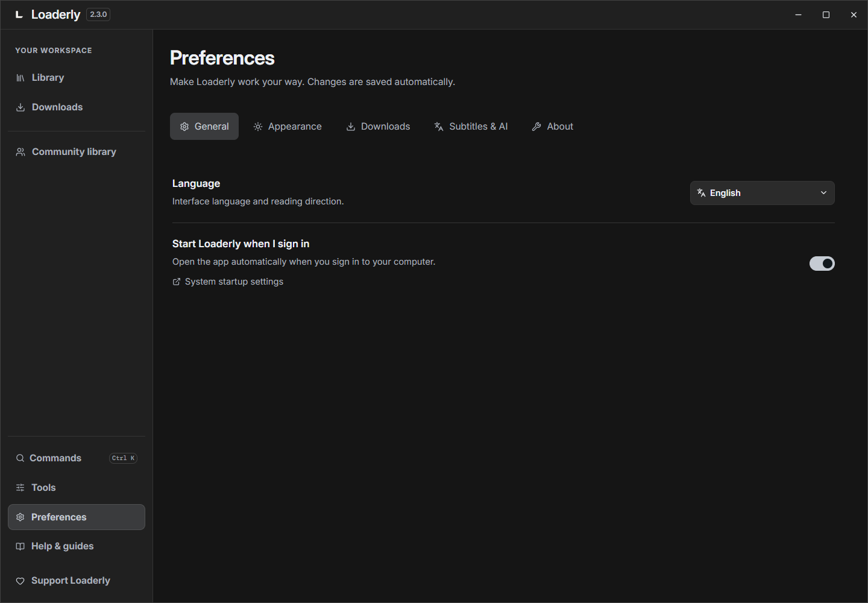Click the YOUR WORKSPACE section header
The width and height of the screenshot is (868, 603).
click(54, 51)
